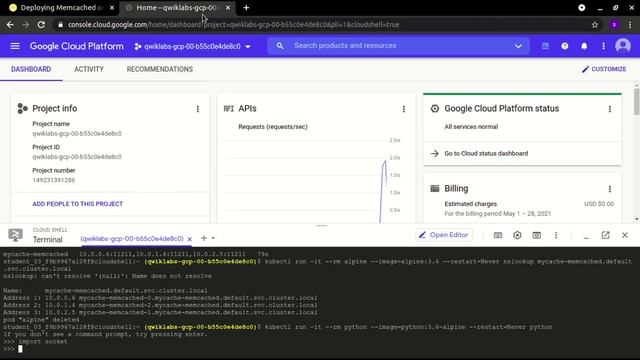Click the Cloud Shell resize handle
The image size is (640, 360).
coord(322,225)
